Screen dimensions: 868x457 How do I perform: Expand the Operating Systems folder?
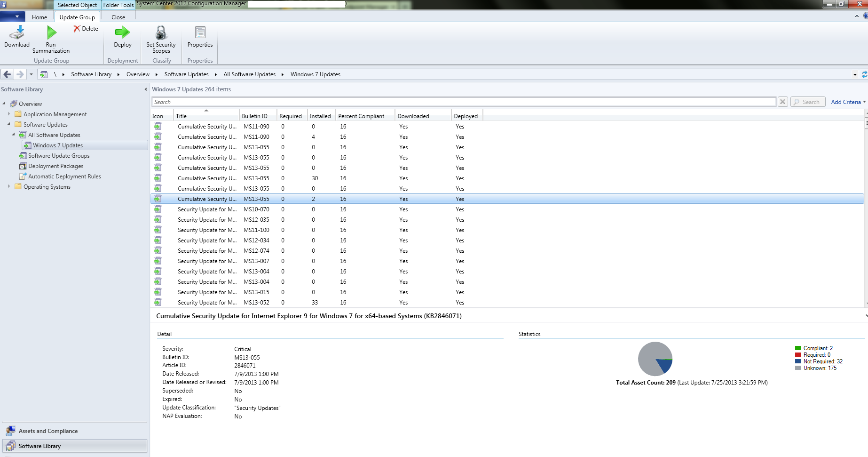pyautogui.click(x=9, y=186)
